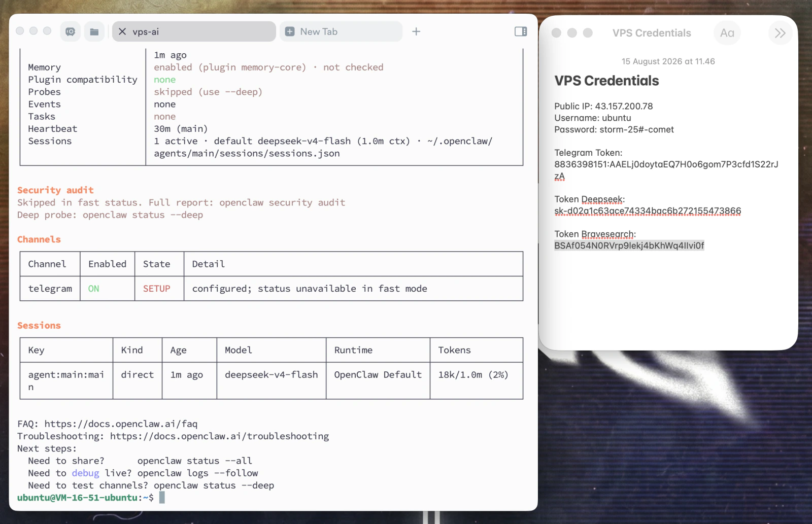
Task: Click the 'agent:main:main' session key cell
Action: click(x=66, y=381)
